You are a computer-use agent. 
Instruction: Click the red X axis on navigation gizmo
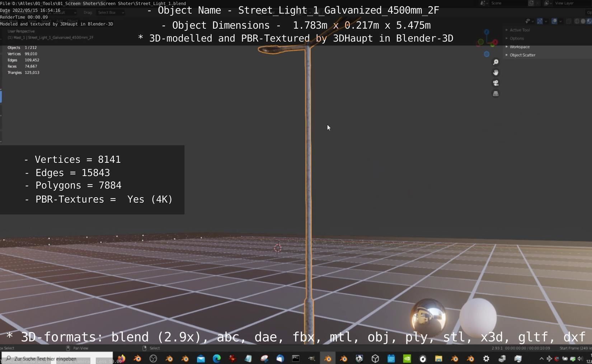point(494,43)
